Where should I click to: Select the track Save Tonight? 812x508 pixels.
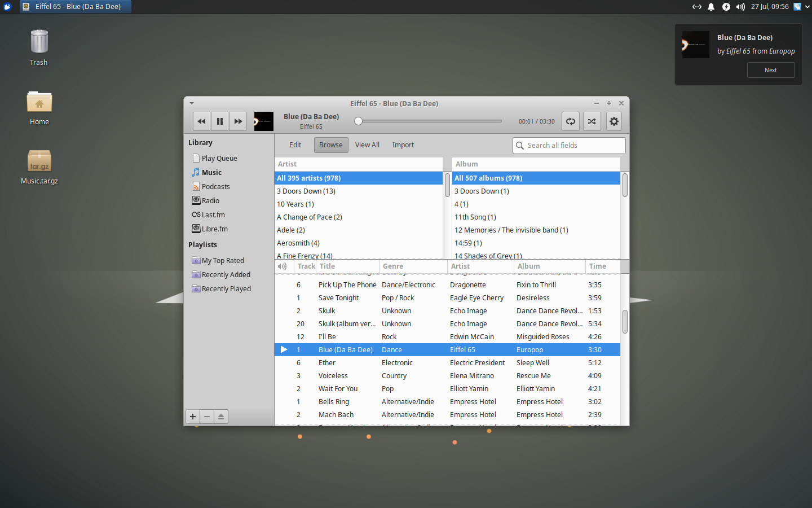[x=338, y=297]
